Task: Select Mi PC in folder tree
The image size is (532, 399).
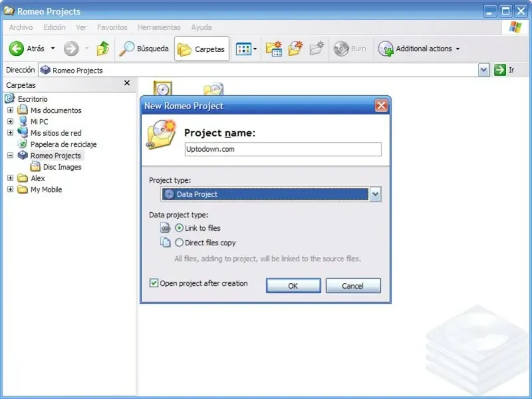Action: click(39, 122)
